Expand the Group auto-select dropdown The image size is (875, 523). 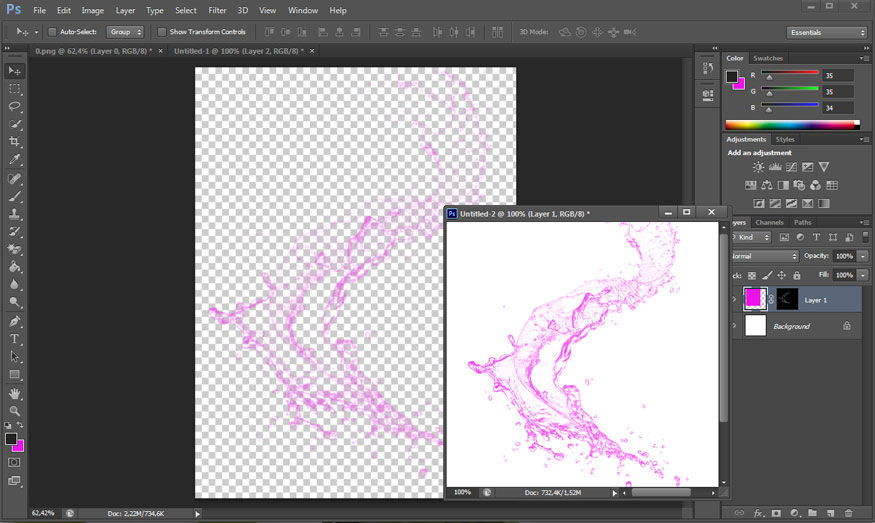pos(125,32)
